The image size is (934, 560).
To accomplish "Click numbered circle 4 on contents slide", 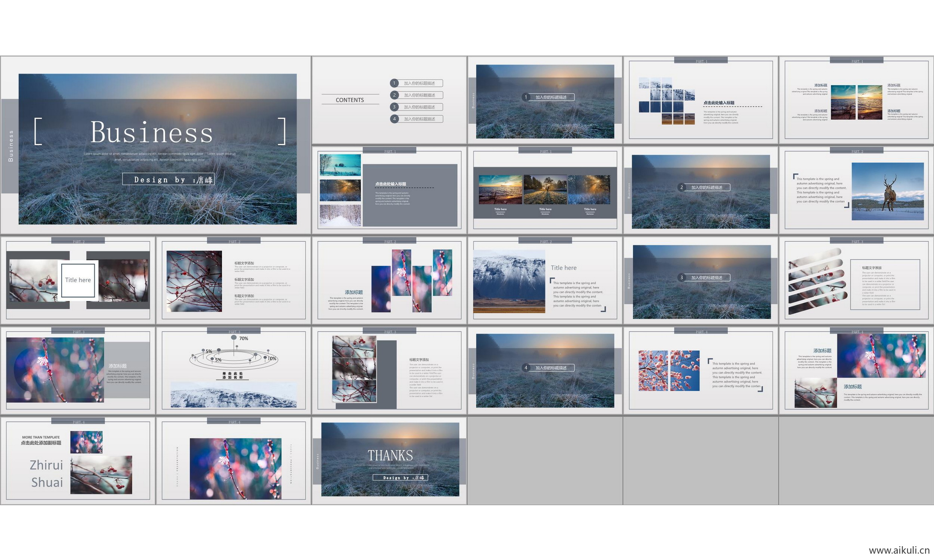I will tap(394, 119).
